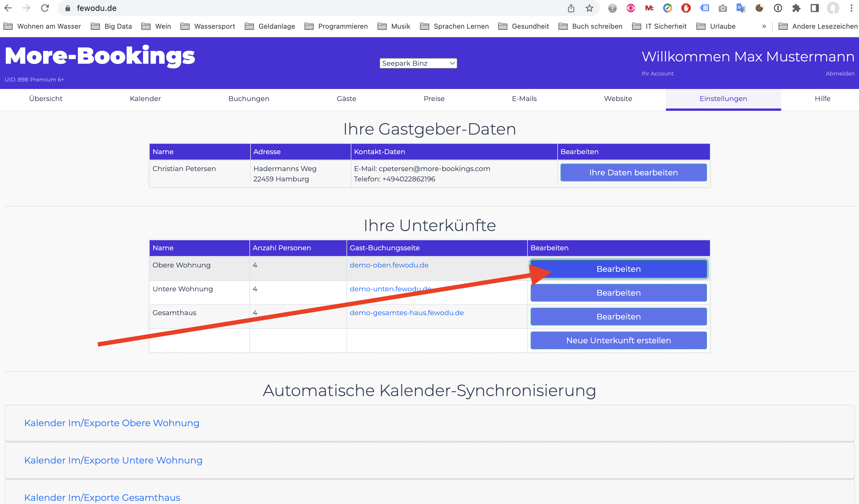Click the share icon in address bar
The height and width of the screenshot is (504, 859).
(x=571, y=8)
